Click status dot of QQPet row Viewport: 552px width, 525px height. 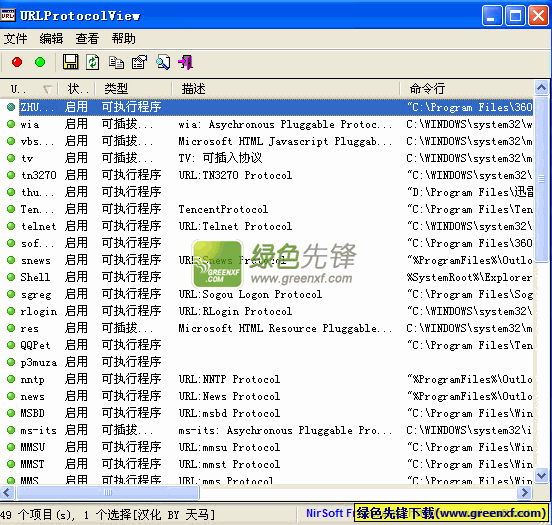pos(11,345)
